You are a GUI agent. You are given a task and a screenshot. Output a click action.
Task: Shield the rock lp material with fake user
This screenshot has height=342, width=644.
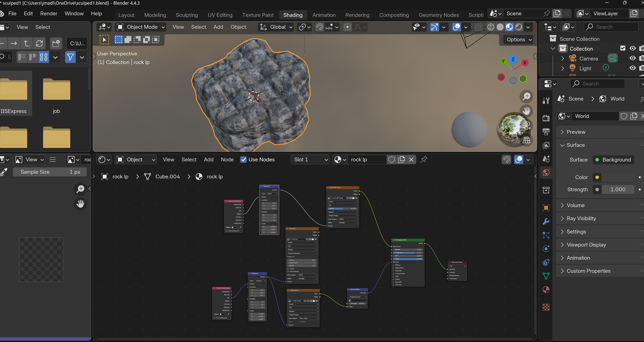[x=391, y=159]
